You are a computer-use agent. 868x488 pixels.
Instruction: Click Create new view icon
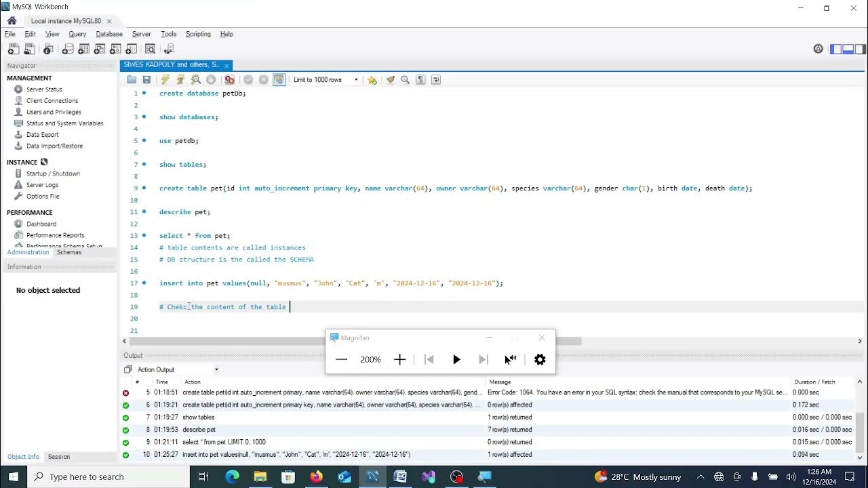click(x=100, y=49)
